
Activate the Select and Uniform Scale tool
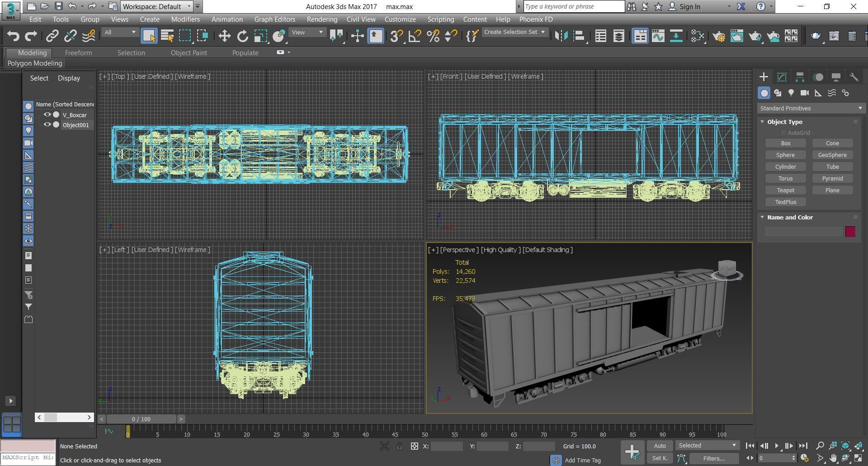coord(260,36)
